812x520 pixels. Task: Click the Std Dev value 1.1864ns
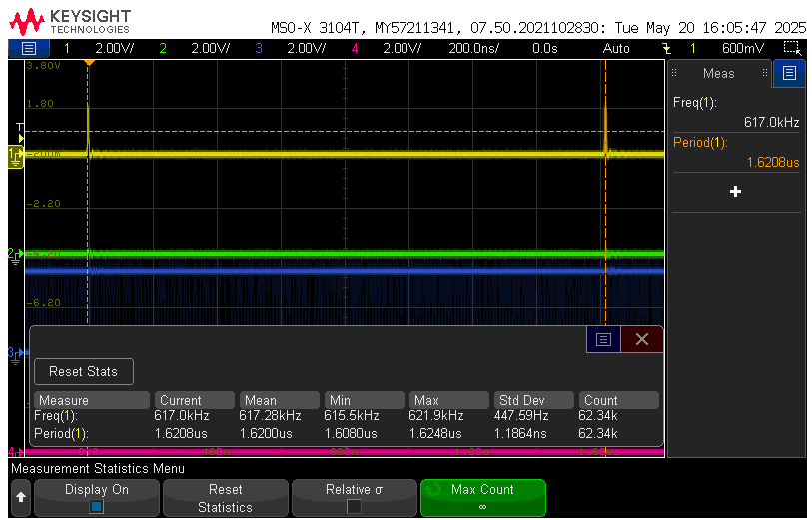coord(520,433)
